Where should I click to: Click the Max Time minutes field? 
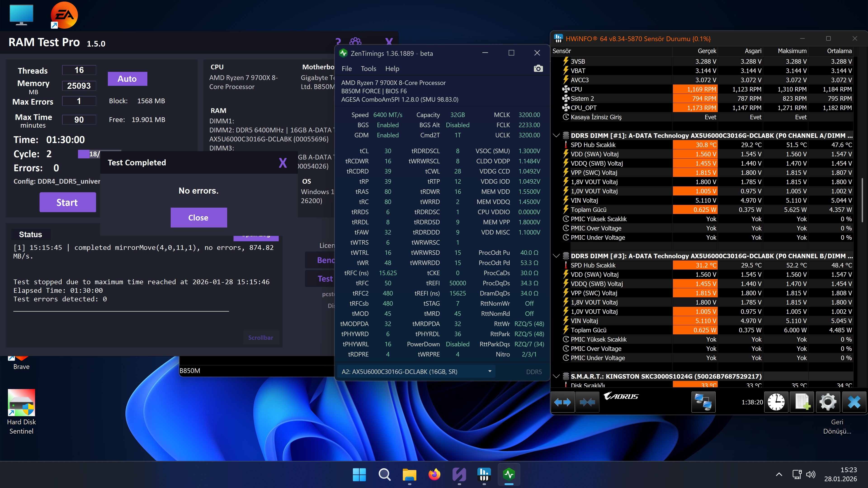click(79, 120)
